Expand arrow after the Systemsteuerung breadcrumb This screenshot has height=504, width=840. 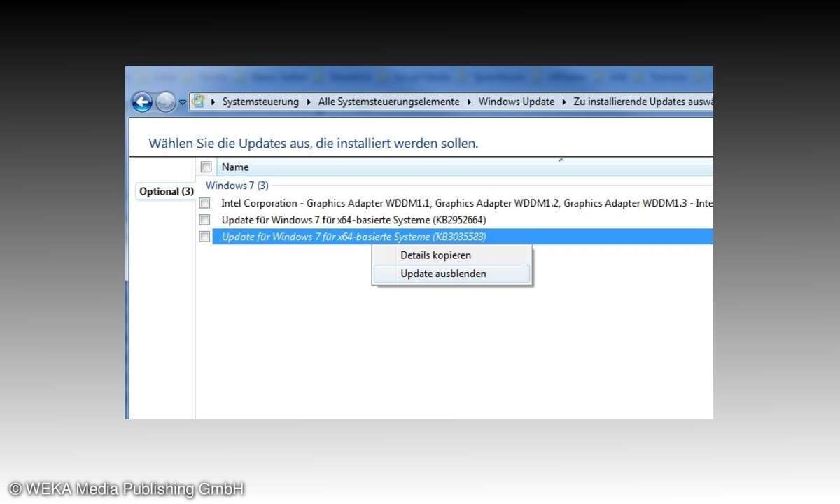pyautogui.click(x=309, y=101)
